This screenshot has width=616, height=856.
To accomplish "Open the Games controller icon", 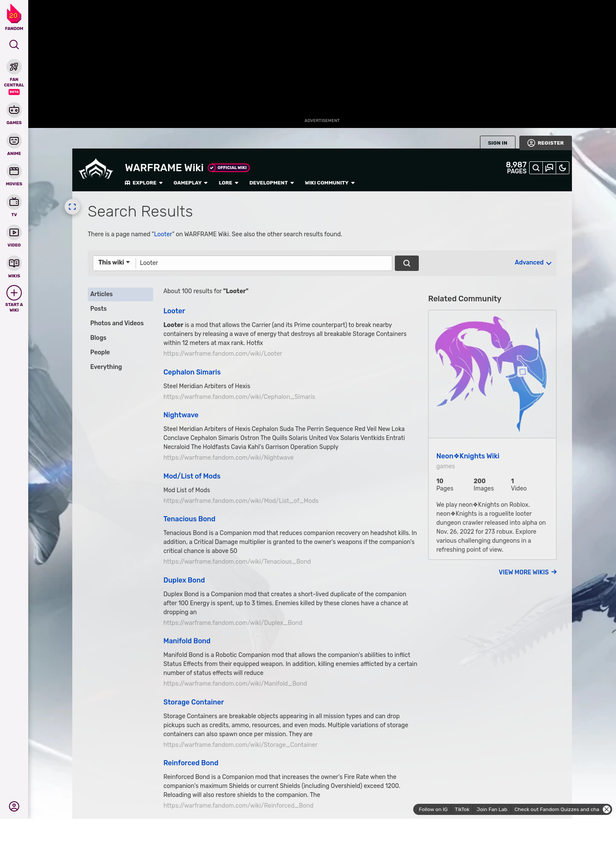I will (14, 110).
